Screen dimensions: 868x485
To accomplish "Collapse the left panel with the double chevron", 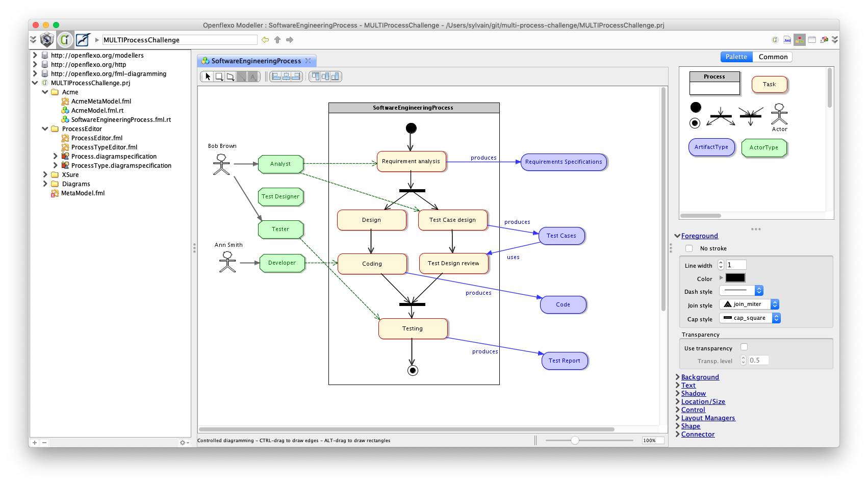I will click(x=33, y=39).
